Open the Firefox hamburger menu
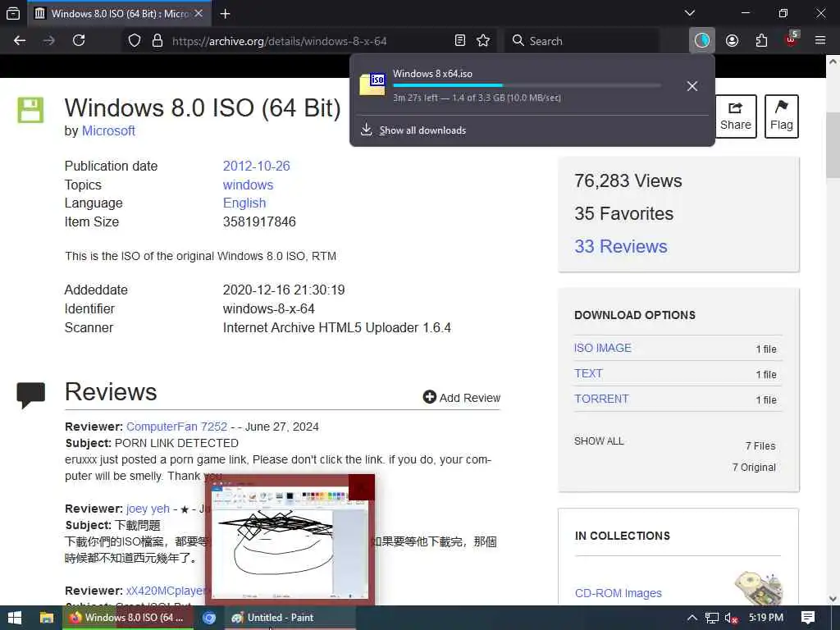840x630 pixels. (820, 41)
